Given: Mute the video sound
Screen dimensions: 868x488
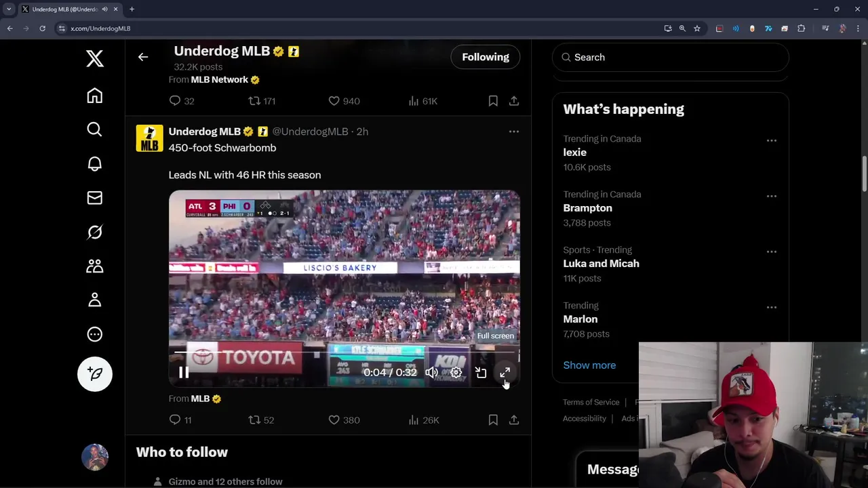Looking at the screenshot, I should (x=431, y=373).
